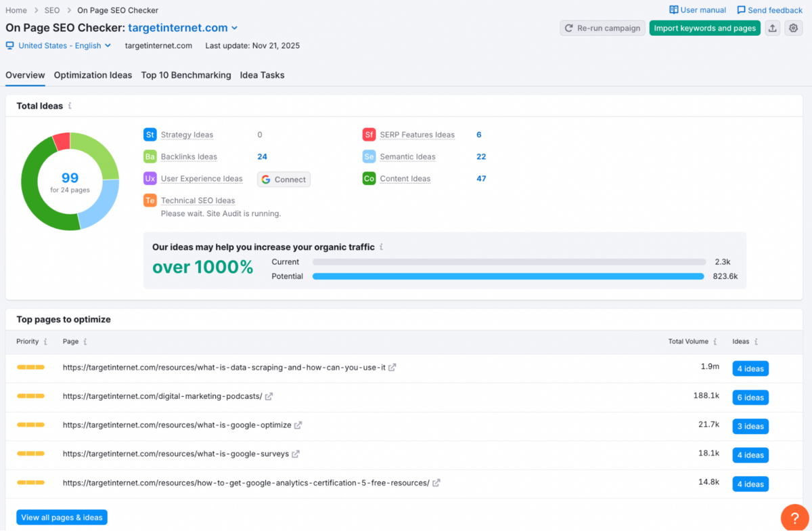
Task: Switch to Optimization Ideas tab
Action: click(x=93, y=75)
